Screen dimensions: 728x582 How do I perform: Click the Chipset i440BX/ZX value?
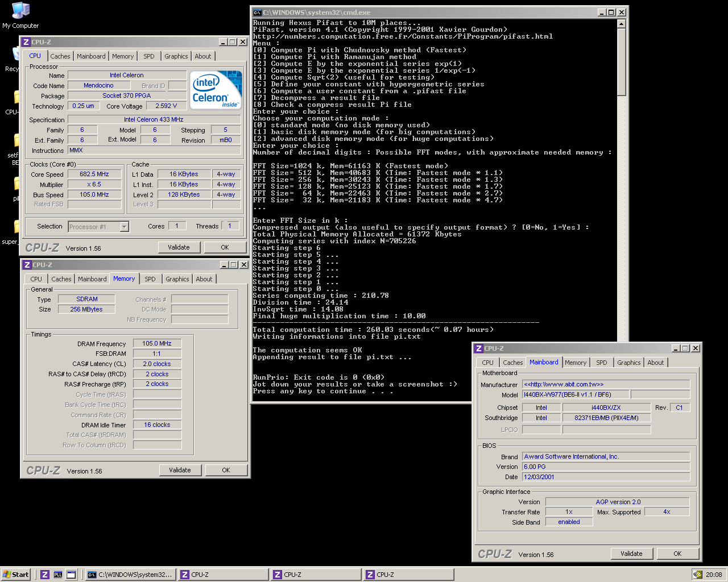pos(606,408)
